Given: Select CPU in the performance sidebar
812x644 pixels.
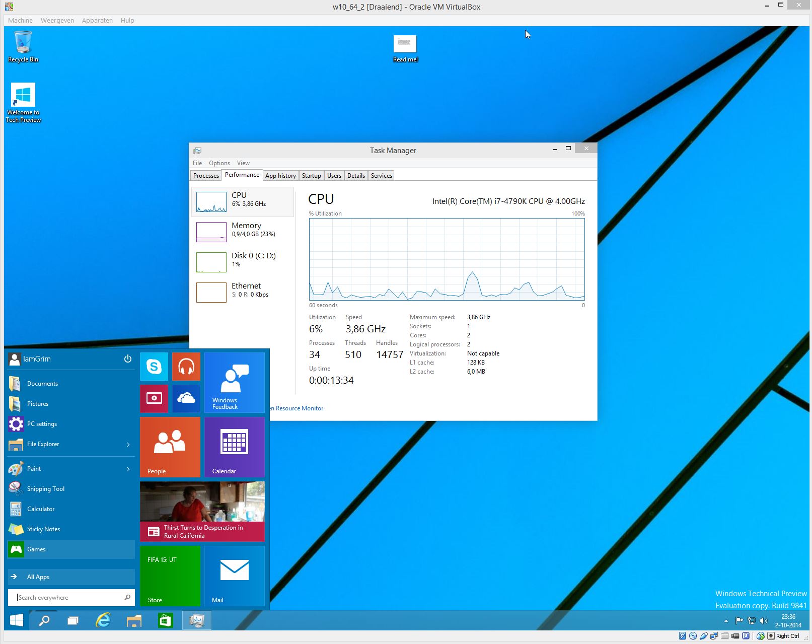Looking at the screenshot, I should pos(242,202).
